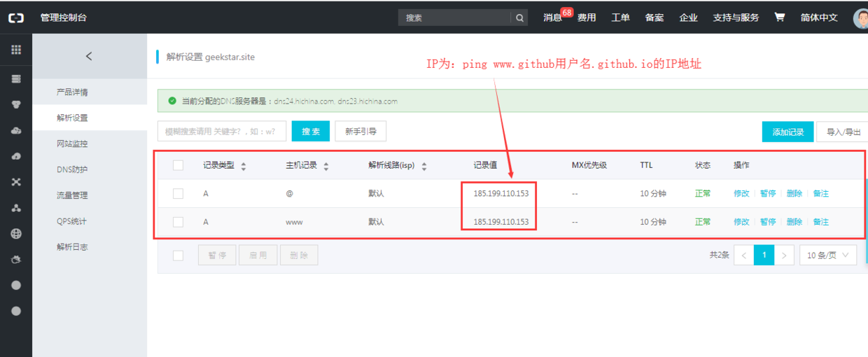Click page number 1 in pagination
The height and width of the screenshot is (357, 868).
click(x=764, y=255)
